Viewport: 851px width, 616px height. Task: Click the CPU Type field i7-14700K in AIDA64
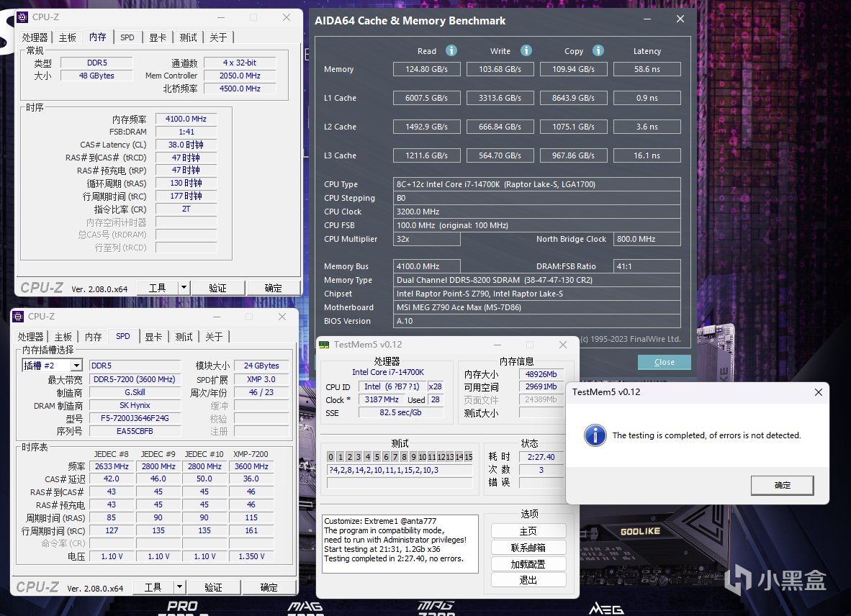[x=537, y=184]
